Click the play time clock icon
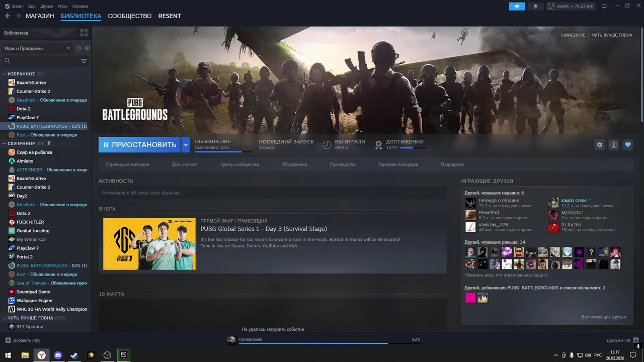Screen dimensions: 644x362 click(x=327, y=145)
